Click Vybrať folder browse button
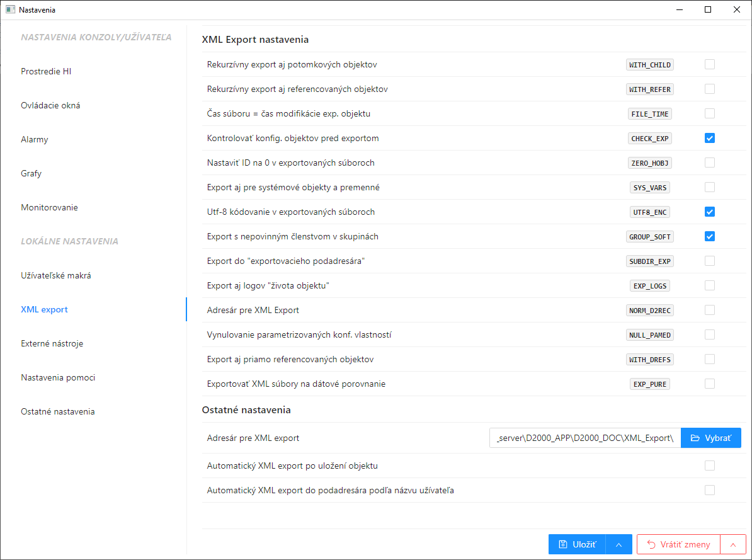Image resolution: width=752 pixels, height=560 pixels. point(710,438)
